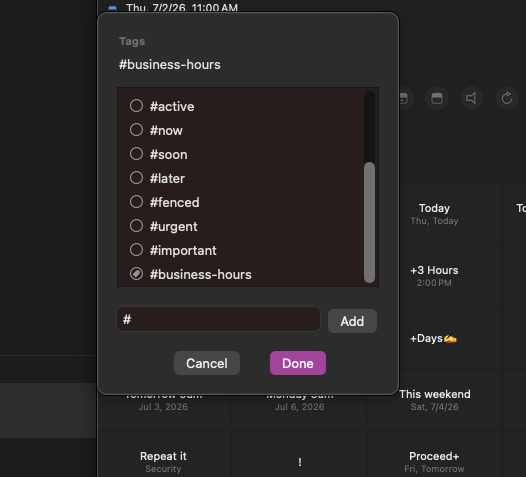Select the #active tag radio button
The image size is (526, 477).
pos(136,106)
